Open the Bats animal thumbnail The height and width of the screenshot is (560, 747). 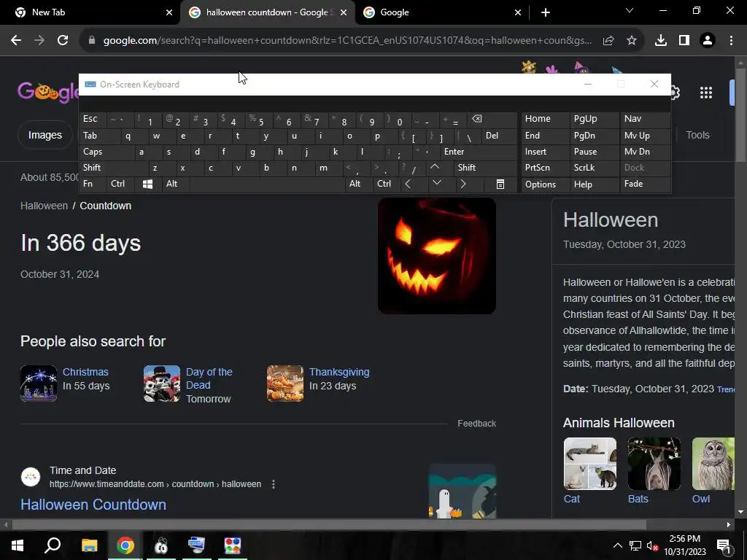point(654,464)
